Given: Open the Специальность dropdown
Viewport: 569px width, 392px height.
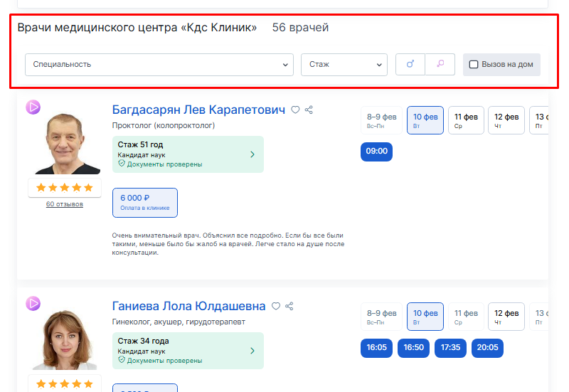Looking at the screenshot, I should (159, 65).
